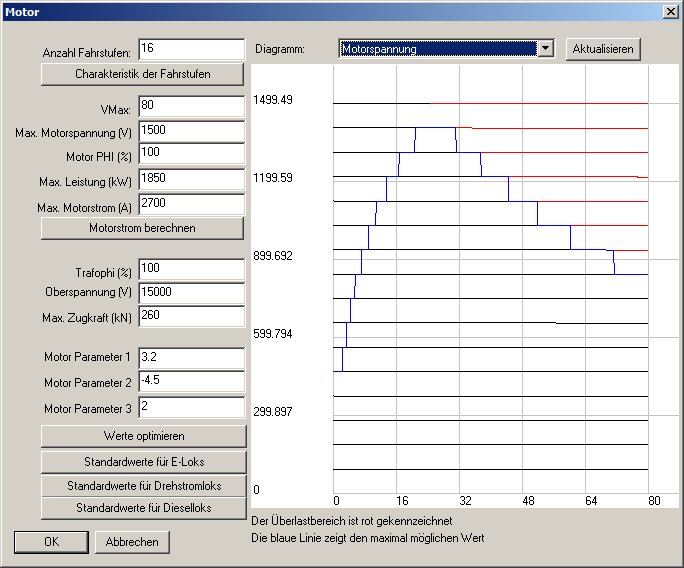This screenshot has width=684, height=568.
Task: Focus the Motor PHI (%) field
Action: tap(192, 153)
